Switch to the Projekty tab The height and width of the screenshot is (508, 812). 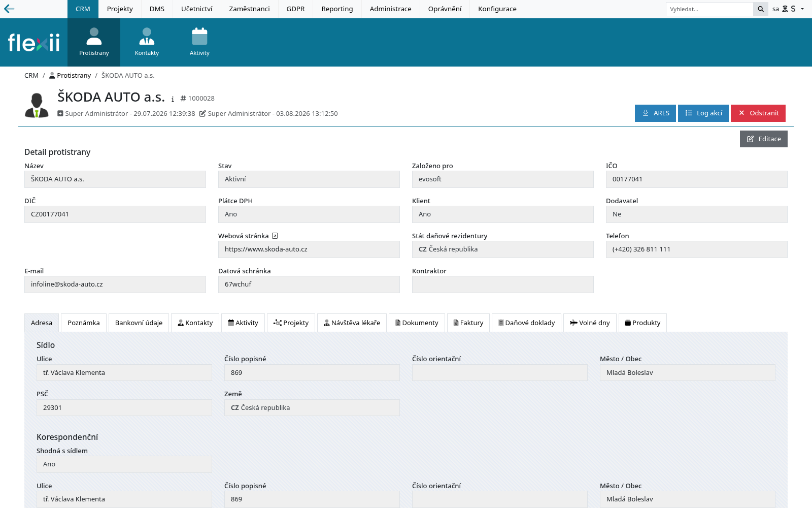point(291,323)
